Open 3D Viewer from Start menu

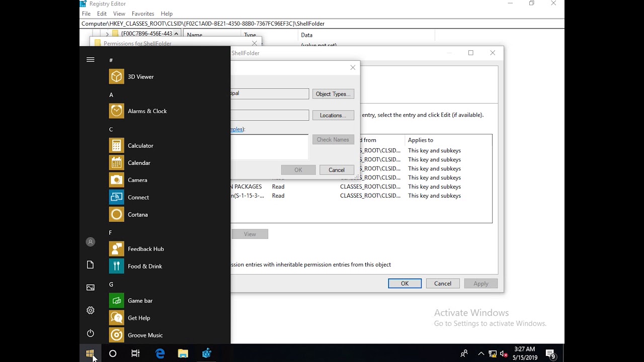pos(166,76)
